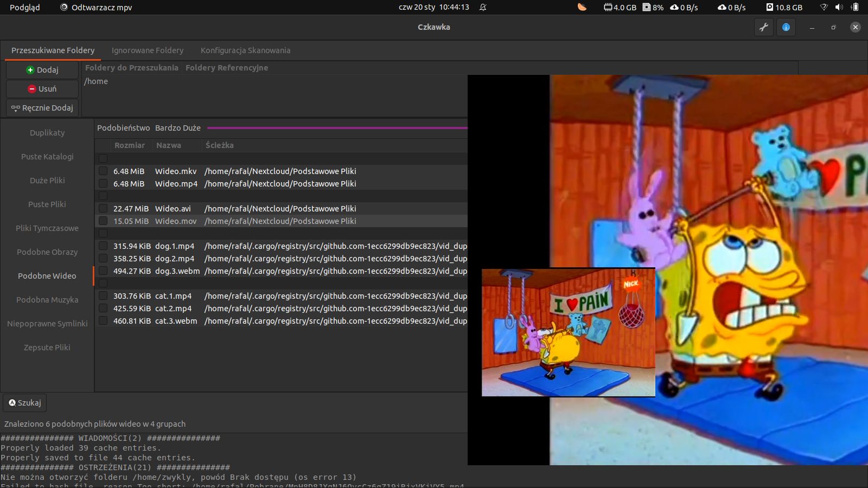Open Puste Katalogi in the sidebar
The height and width of the screenshot is (488, 868).
(47, 157)
